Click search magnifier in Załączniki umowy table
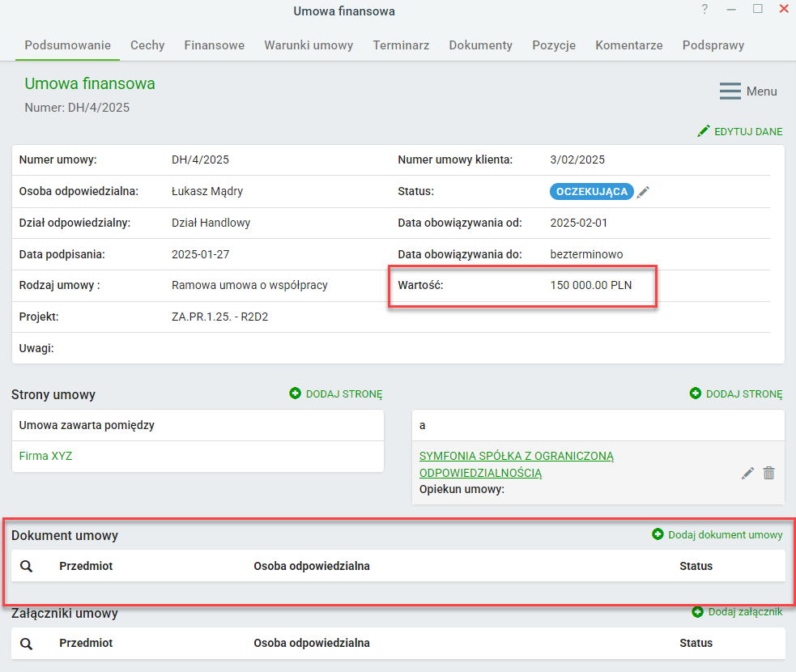 coord(27,644)
